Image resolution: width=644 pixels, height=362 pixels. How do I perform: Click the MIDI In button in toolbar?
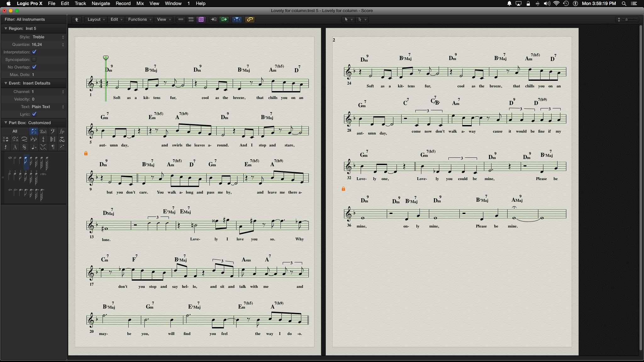(x=214, y=19)
